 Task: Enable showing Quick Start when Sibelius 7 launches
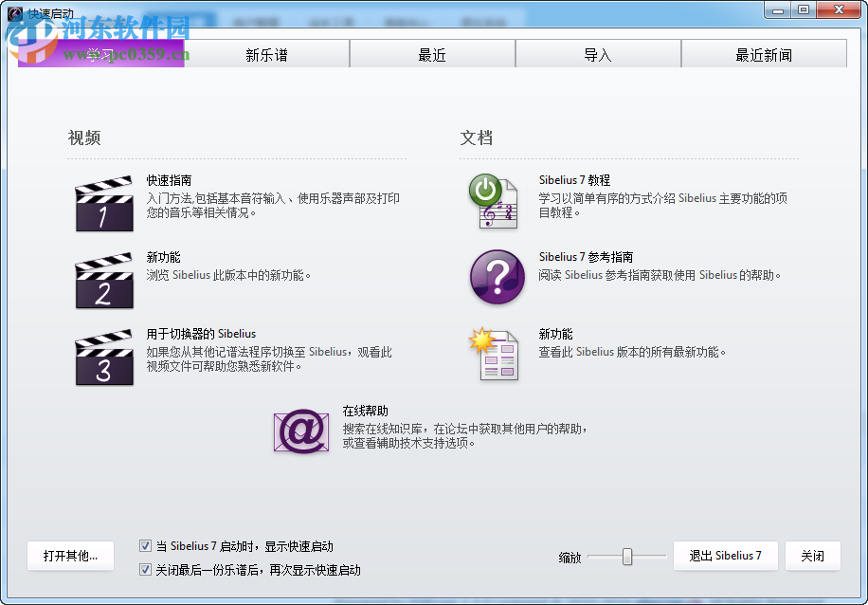click(146, 545)
